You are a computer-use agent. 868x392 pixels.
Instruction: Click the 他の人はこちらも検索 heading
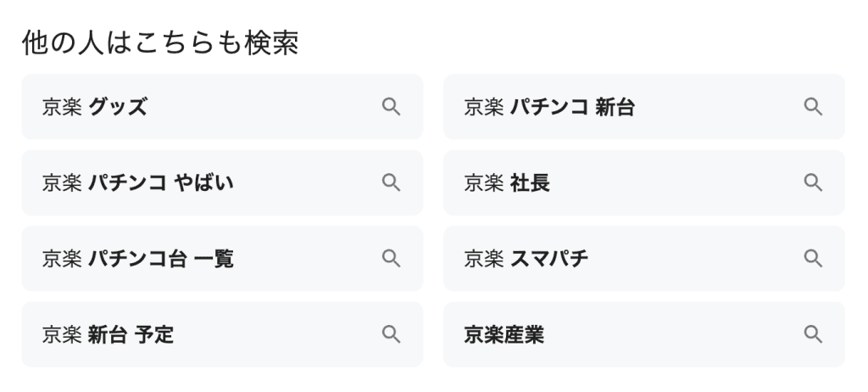coord(160,42)
